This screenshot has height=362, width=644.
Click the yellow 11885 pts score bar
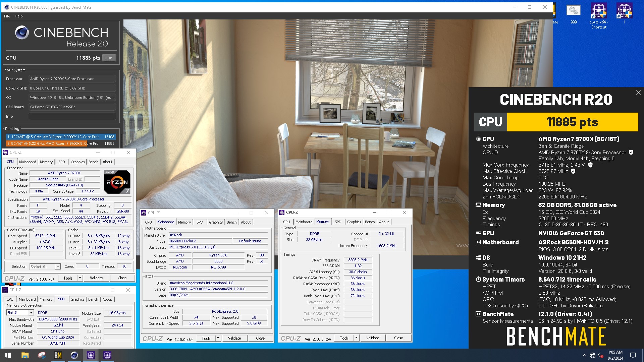tap(572, 122)
